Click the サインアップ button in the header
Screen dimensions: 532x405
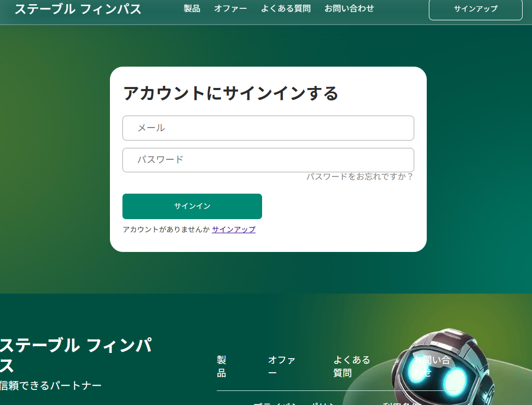click(x=475, y=10)
